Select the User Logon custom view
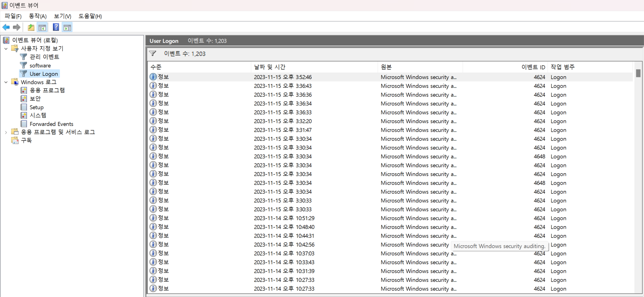Screen dimensions: 644x297 (x=44, y=74)
